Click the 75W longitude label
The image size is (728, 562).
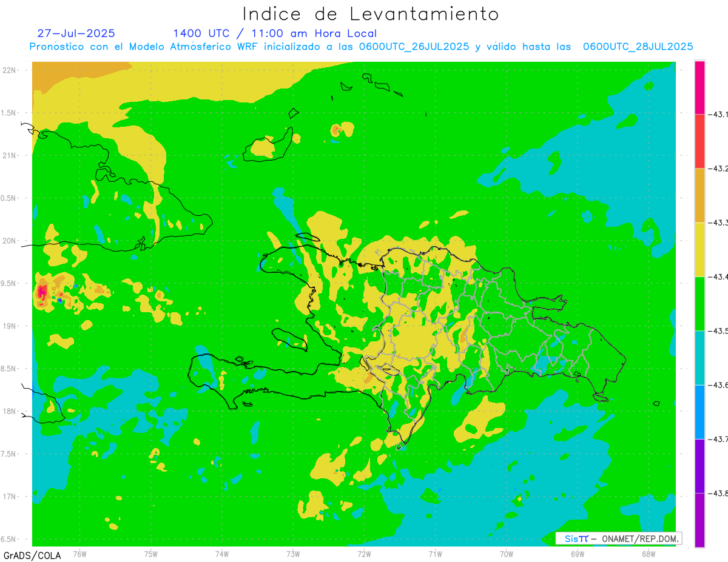point(151,555)
